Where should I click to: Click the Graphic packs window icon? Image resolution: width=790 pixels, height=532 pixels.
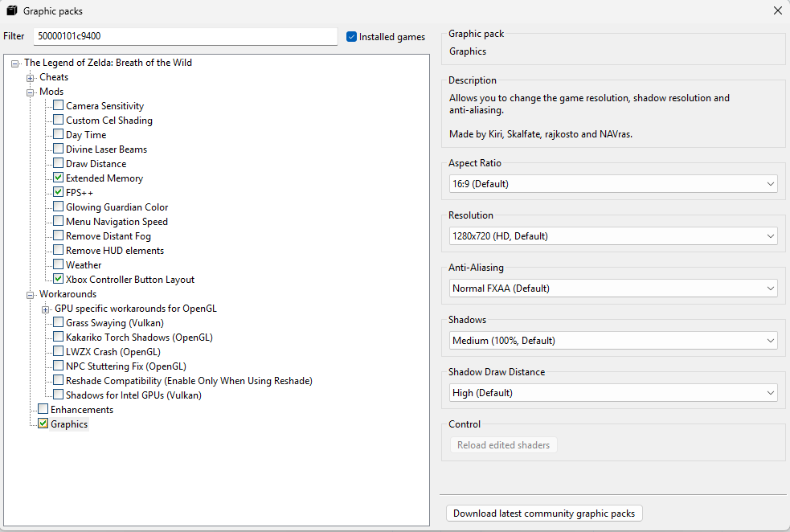pos(11,10)
